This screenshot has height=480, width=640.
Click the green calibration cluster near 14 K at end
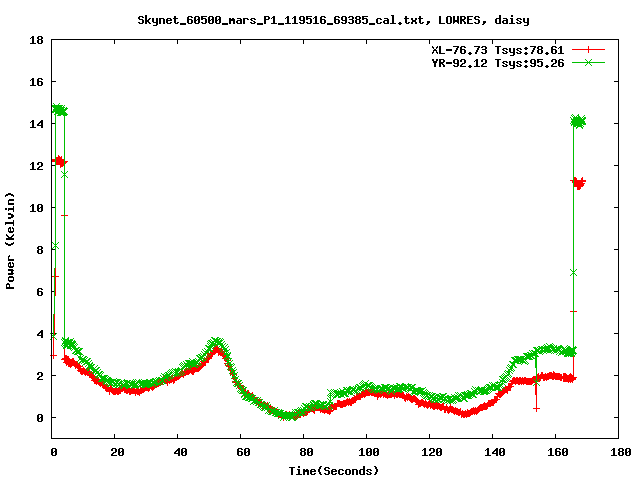click(578, 122)
